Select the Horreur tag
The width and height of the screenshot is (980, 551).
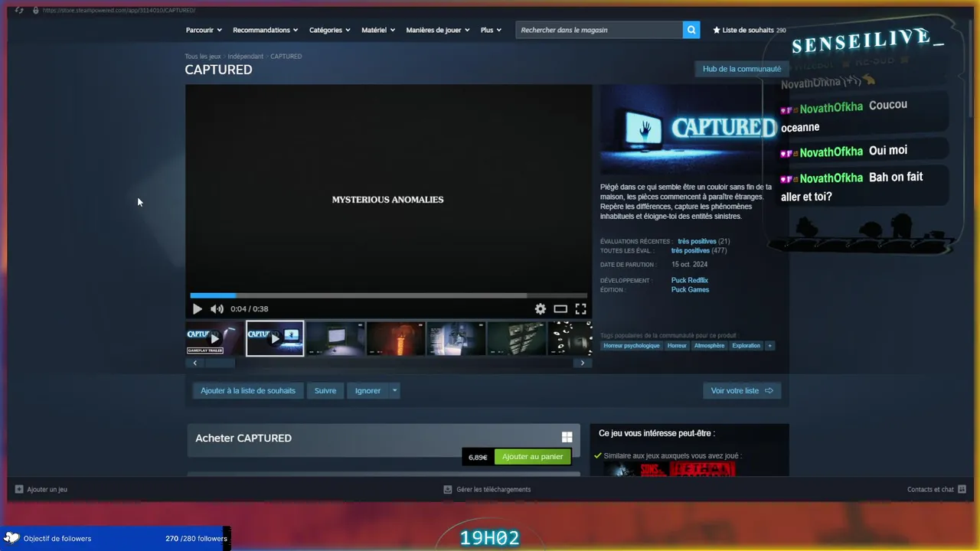tap(677, 345)
